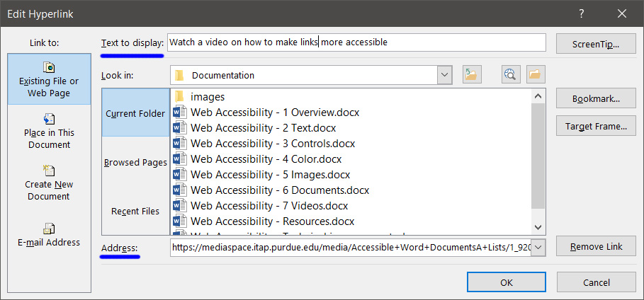The height and width of the screenshot is (300, 644).
Task: Select file name 'Web Accessibility - 3 Controls.docx'
Action: [x=273, y=143]
